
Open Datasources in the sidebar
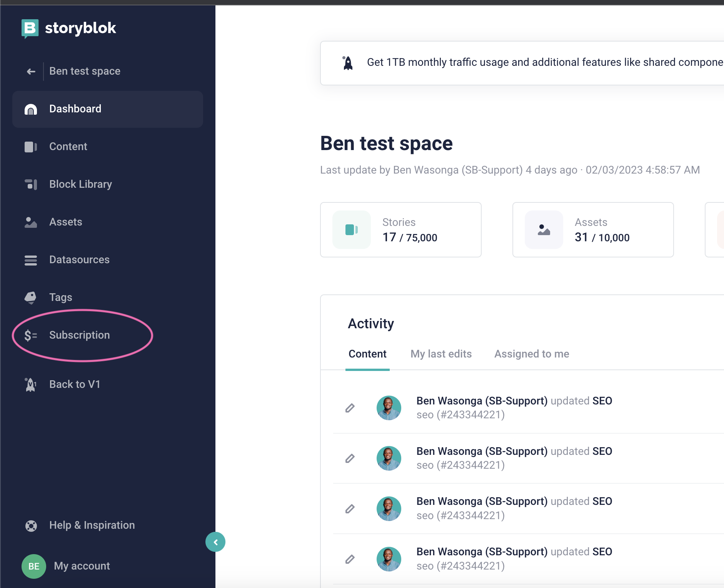[108, 260]
